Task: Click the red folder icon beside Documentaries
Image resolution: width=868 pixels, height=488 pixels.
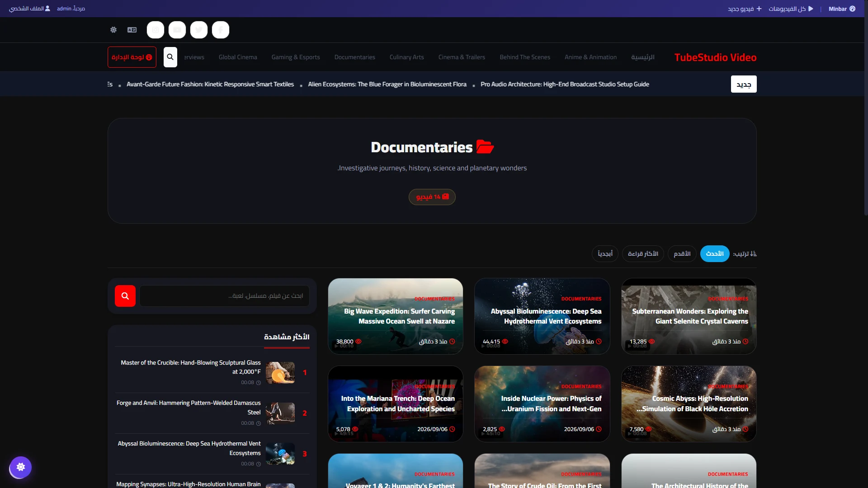Action: (x=485, y=147)
